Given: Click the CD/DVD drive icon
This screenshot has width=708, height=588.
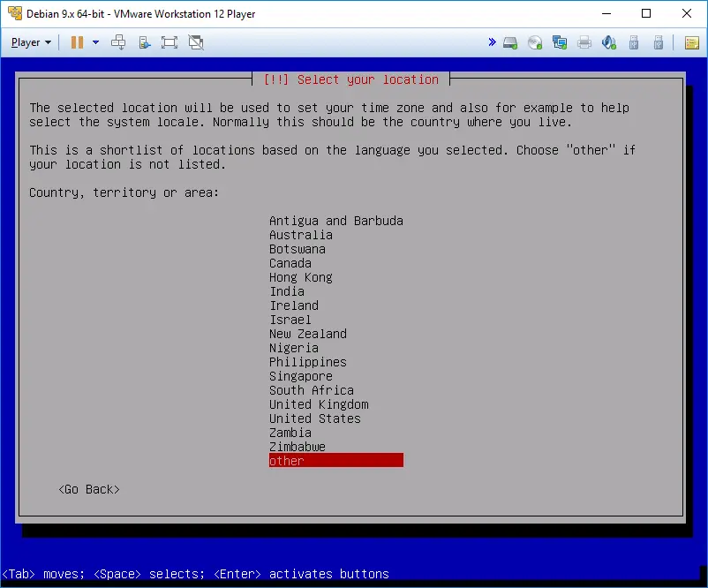Looking at the screenshot, I should (x=535, y=42).
